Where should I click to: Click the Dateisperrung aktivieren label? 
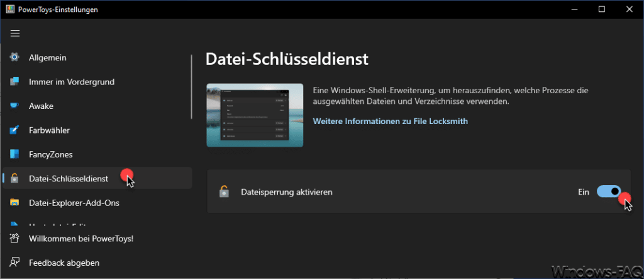287,192
